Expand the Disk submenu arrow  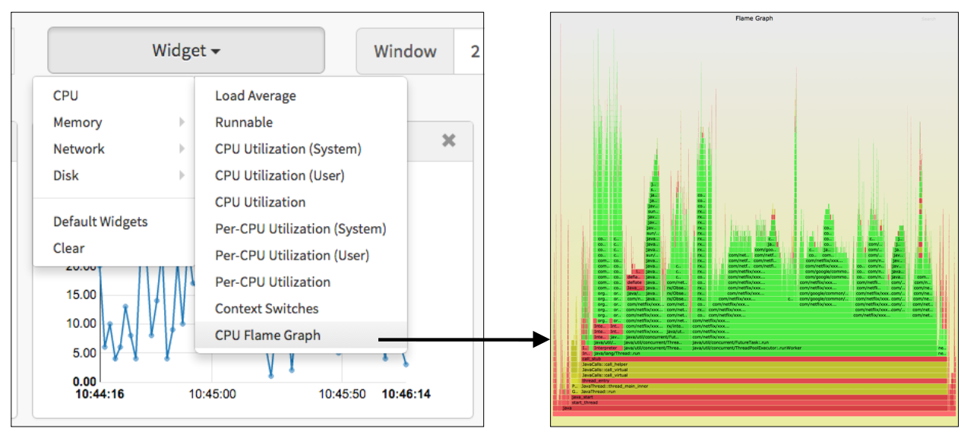(x=182, y=175)
